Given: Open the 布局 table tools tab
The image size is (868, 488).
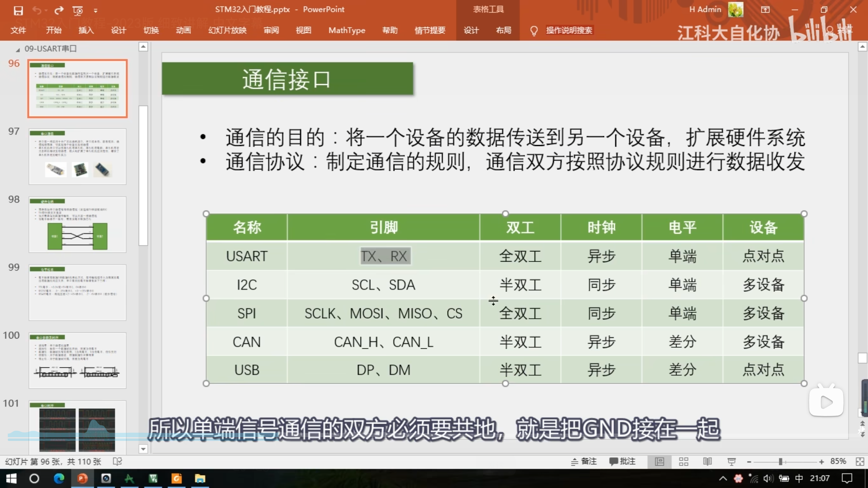Looking at the screenshot, I should pos(504,30).
